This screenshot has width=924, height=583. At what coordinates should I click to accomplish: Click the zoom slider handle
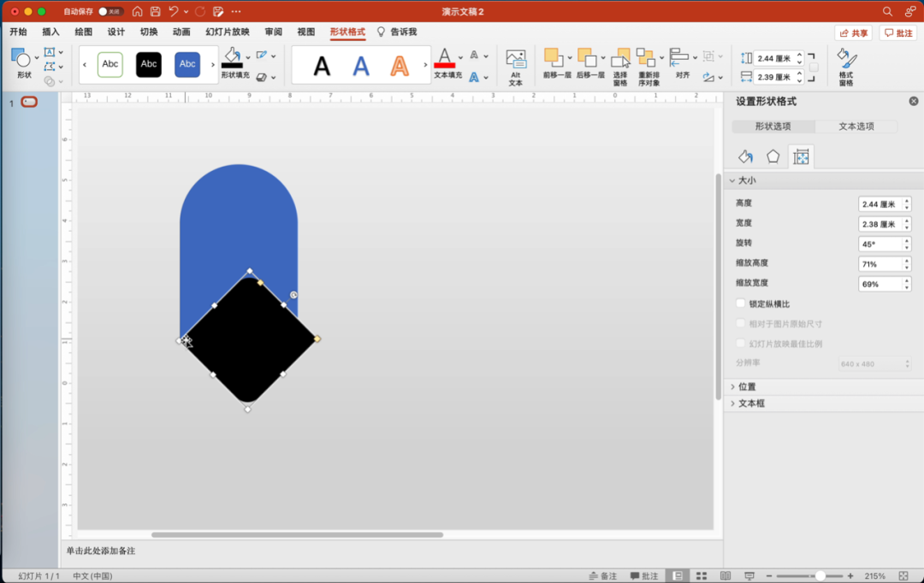(820, 576)
